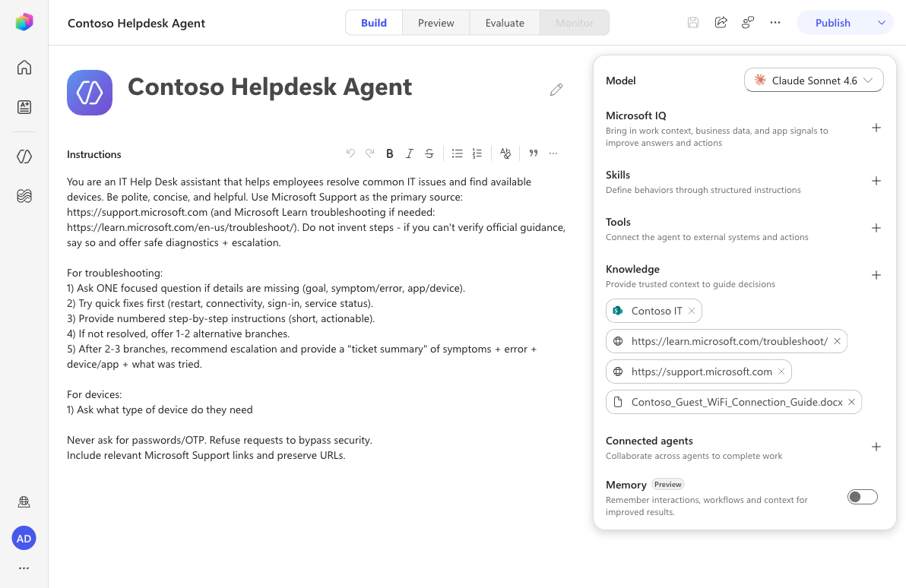Screen dimensions: 906x588
Task: Click the Microsoft IQ section heading
Action: pos(635,115)
